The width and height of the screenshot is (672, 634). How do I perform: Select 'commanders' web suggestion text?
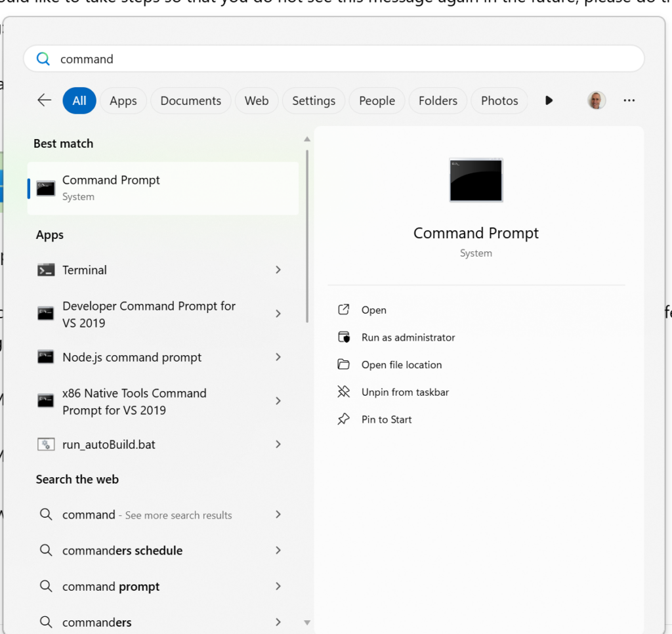coord(97,622)
